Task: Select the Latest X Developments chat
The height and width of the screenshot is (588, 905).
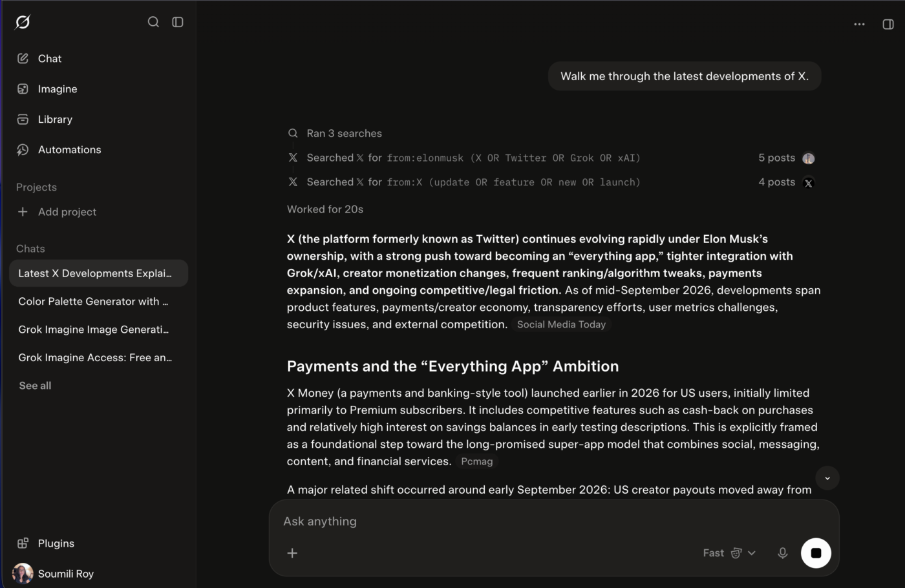Action: click(x=98, y=273)
